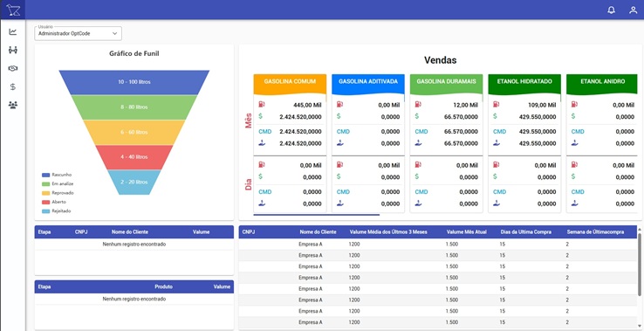Open the handshake deals sidebar icon
The width and height of the screenshot is (644, 331).
pos(13,68)
